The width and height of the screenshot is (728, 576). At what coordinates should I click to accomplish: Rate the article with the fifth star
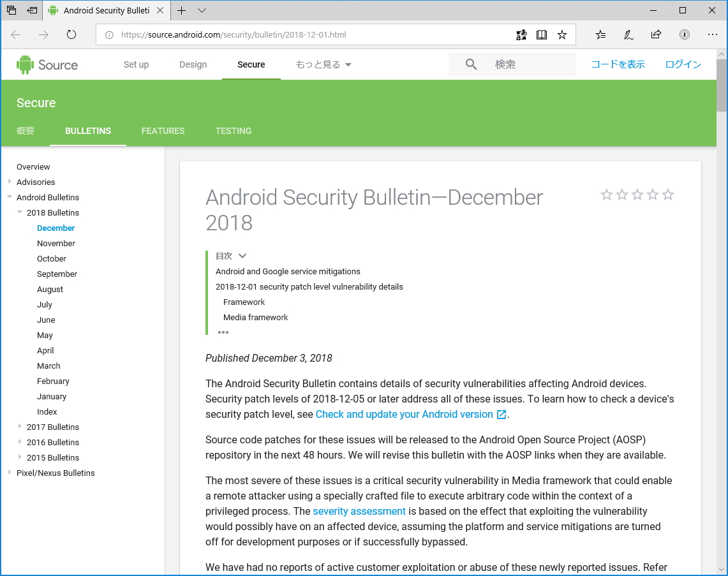tap(668, 195)
